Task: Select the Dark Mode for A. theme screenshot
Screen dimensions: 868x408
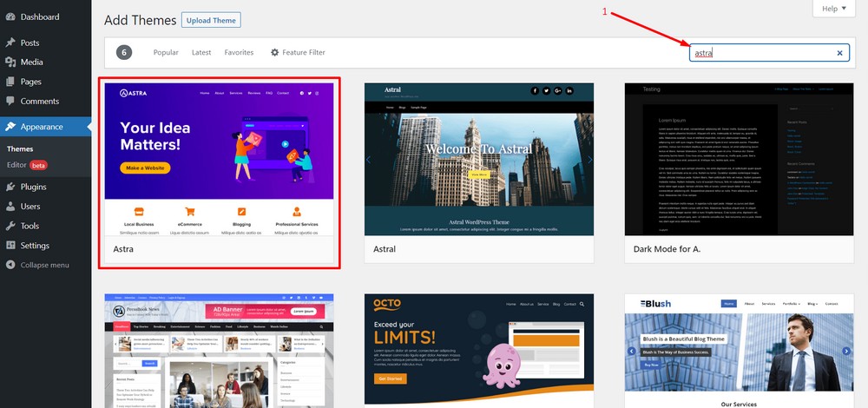Action: click(x=739, y=160)
